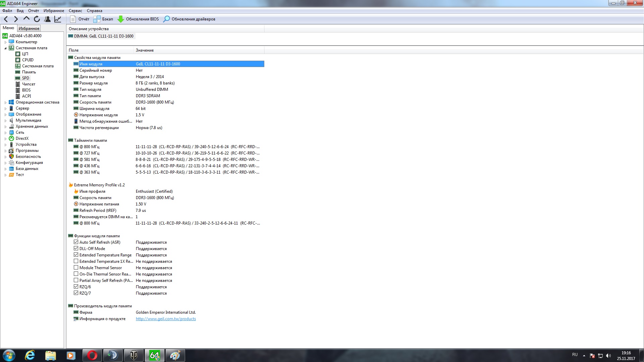The height and width of the screenshot is (362, 644).
Task: Toggle Module Thermal Sensor checkbox
Action: pyautogui.click(x=76, y=267)
